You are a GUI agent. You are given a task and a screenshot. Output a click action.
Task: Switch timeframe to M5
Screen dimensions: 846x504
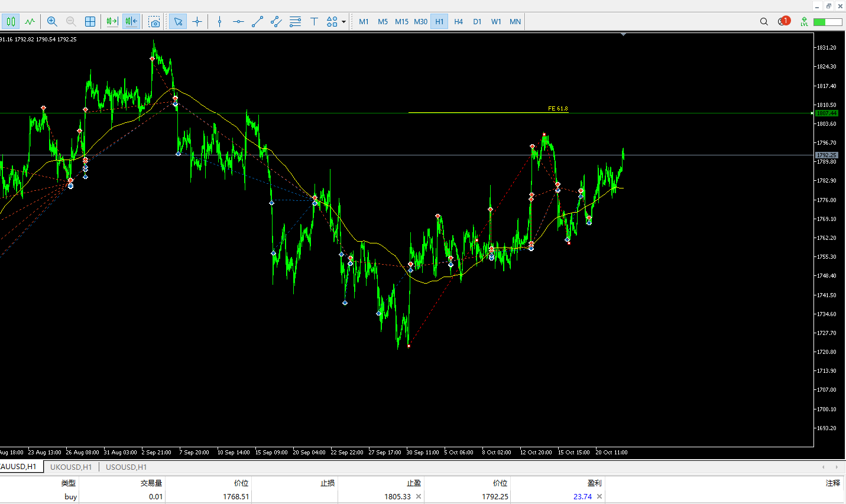pos(383,22)
